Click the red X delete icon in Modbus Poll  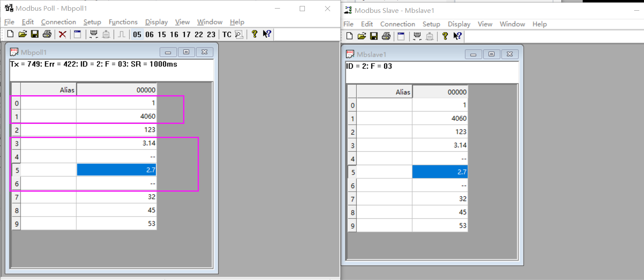[63, 34]
